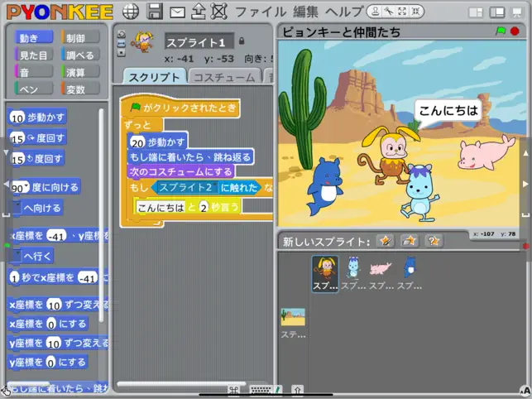Image resolution: width=532 pixels, height=399 pixels.
Task: Select the stamp duplicate tool
Action: tap(376, 12)
